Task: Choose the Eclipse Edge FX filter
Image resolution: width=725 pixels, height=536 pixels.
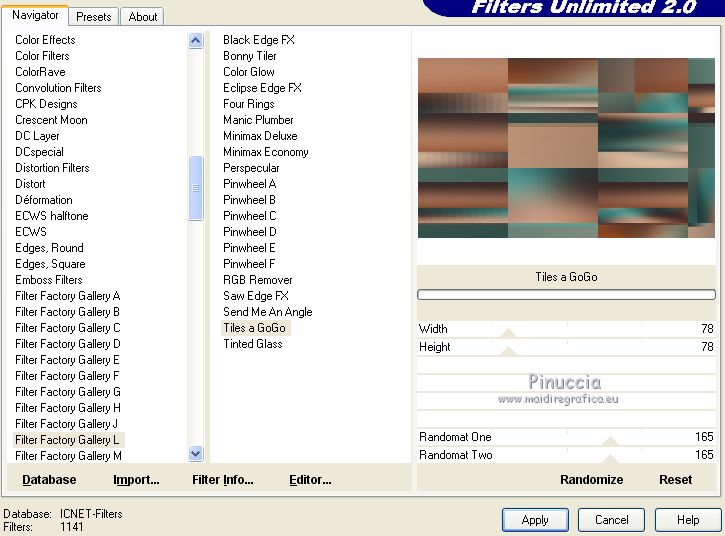Action: pyautogui.click(x=262, y=88)
